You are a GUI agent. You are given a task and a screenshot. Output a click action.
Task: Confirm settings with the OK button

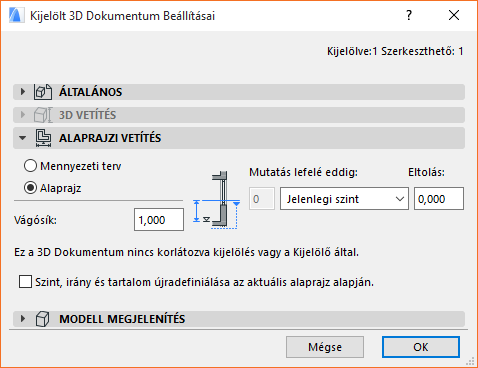(421, 347)
